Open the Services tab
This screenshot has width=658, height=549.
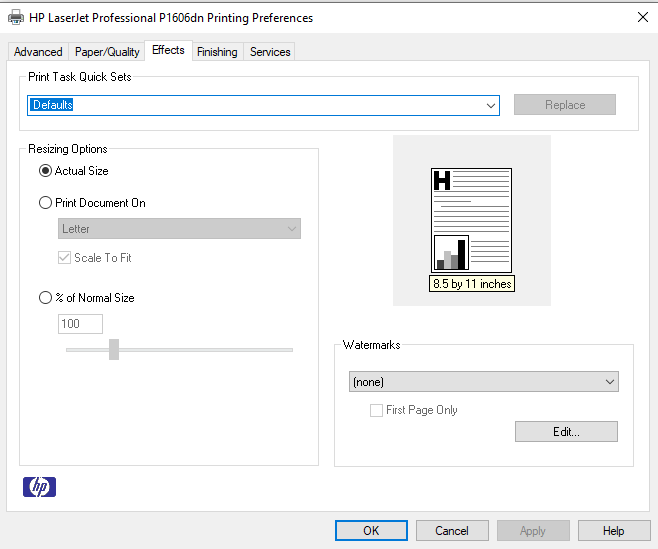coord(270,52)
